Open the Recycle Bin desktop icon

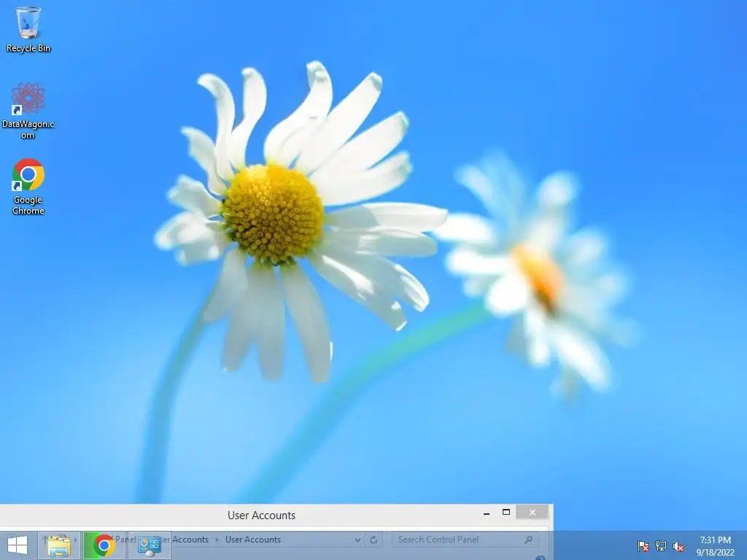click(x=28, y=28)
